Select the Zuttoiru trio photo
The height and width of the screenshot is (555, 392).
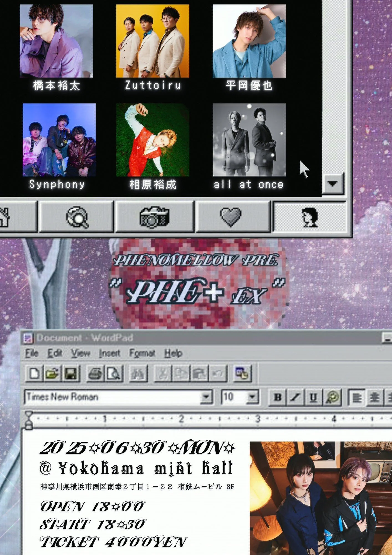pyautogui.click(x=152, y=41)
